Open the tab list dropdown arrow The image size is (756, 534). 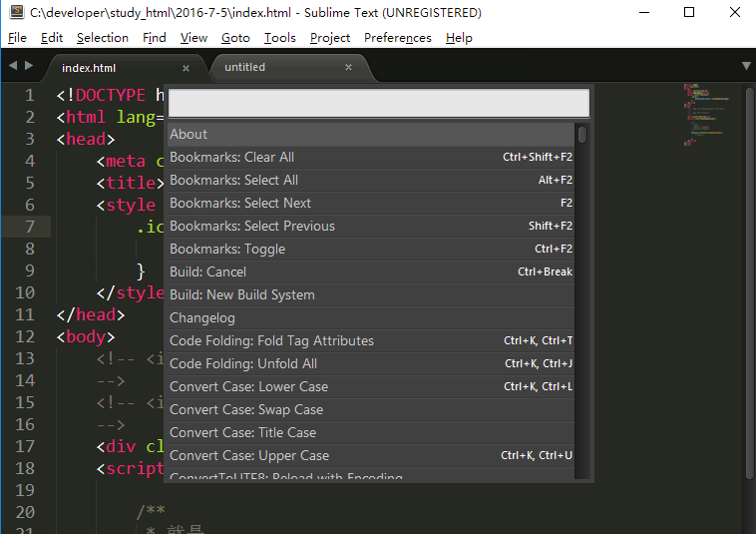(746, 66)
